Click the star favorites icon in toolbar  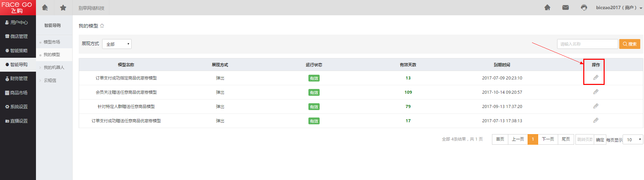point(63,7)
